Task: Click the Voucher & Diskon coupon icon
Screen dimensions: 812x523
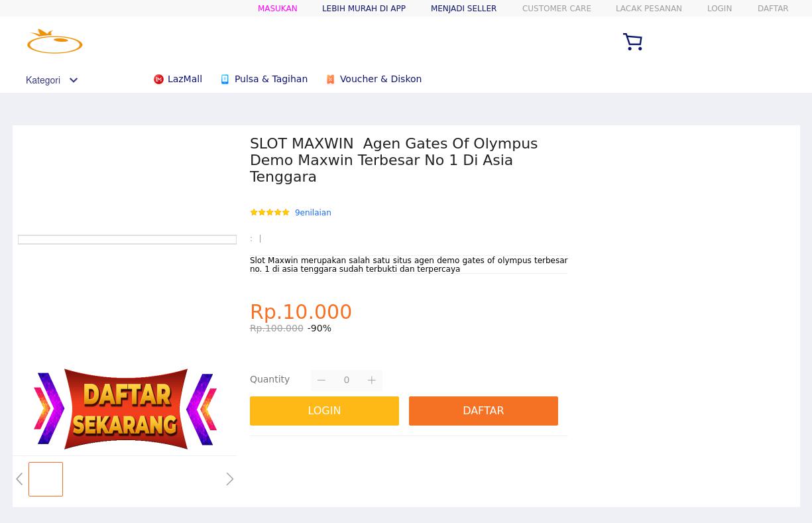Action: [330, 80]
